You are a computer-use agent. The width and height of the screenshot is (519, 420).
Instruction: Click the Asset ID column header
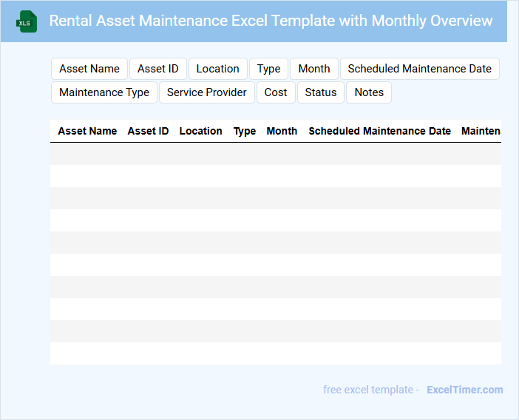pyautogui.click(x=148, y=131)
